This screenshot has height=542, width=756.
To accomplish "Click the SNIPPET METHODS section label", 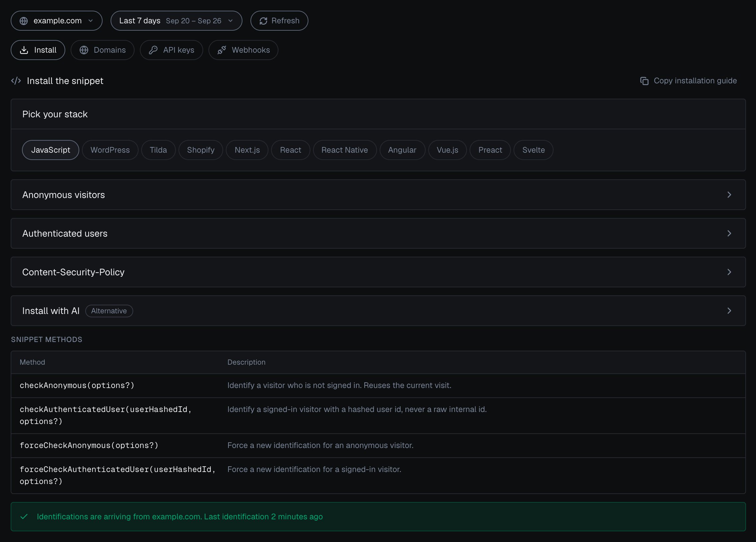I will (x=47, y=340).
